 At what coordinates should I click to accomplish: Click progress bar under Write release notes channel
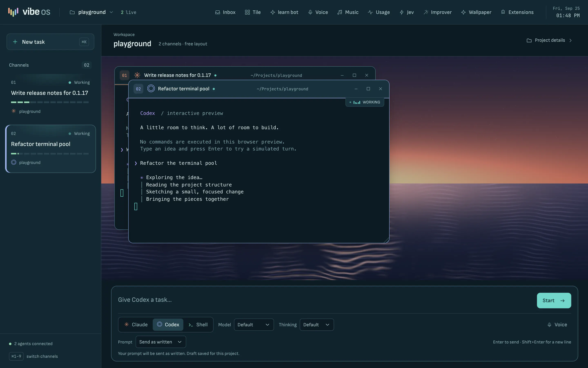(x=50, y=102)
